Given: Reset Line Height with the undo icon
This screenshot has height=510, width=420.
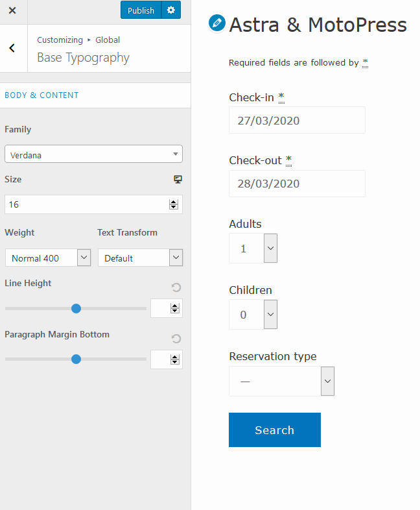Looking at the screenshot, I should point(176,287).
